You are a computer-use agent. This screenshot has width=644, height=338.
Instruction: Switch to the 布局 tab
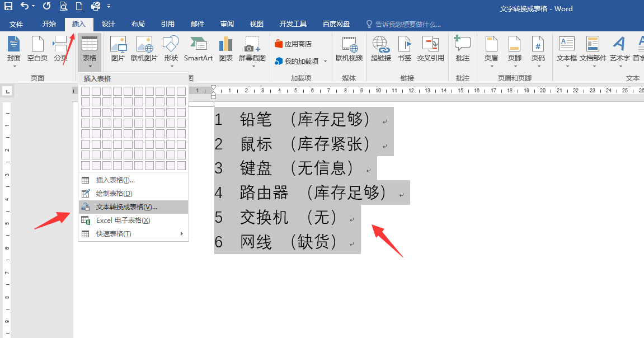click(x=138, y=24)
